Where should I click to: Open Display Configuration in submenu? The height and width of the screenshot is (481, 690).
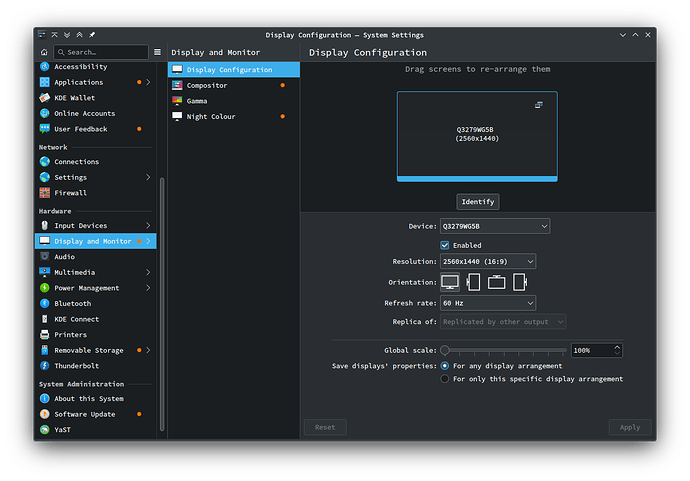pos(234,70)
